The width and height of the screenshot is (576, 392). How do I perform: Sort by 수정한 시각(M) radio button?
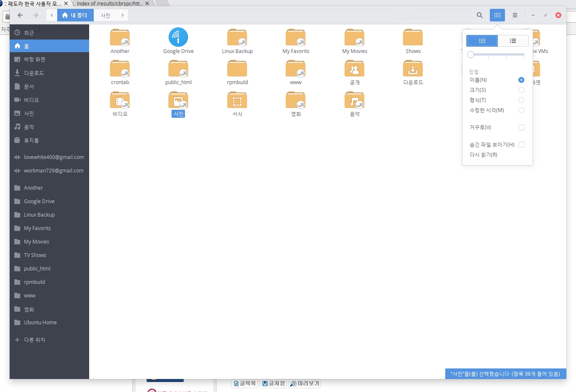(521, 110)
